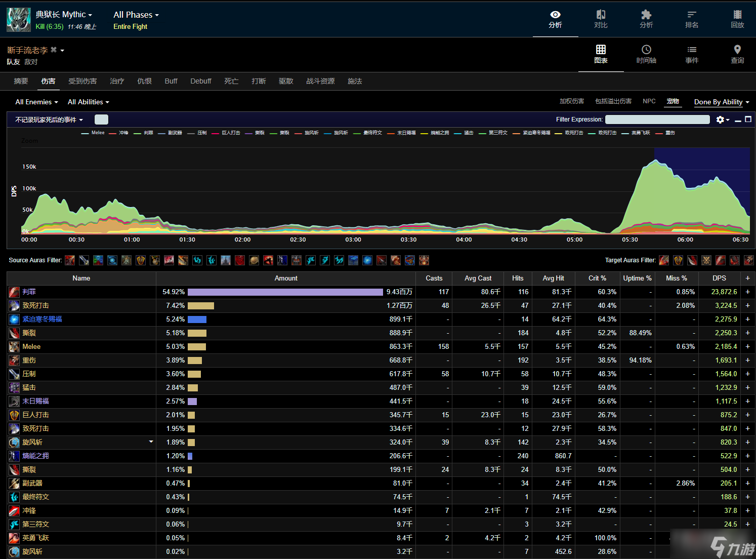Click the 压制 ability icon
Image resolution: width=756 pixels, height=559 pixels.
coord(14,374)
